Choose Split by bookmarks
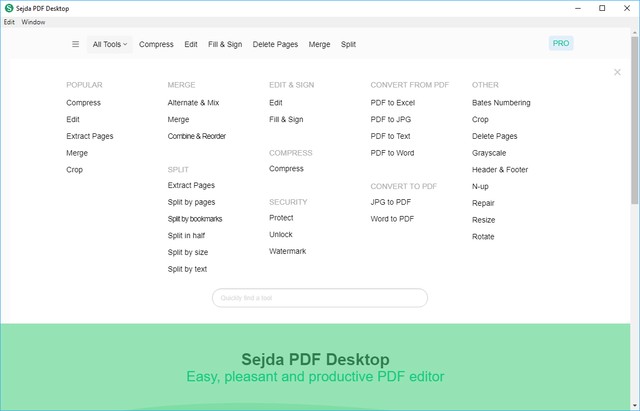This screenshot has width=640, height=411. point(195,218)
